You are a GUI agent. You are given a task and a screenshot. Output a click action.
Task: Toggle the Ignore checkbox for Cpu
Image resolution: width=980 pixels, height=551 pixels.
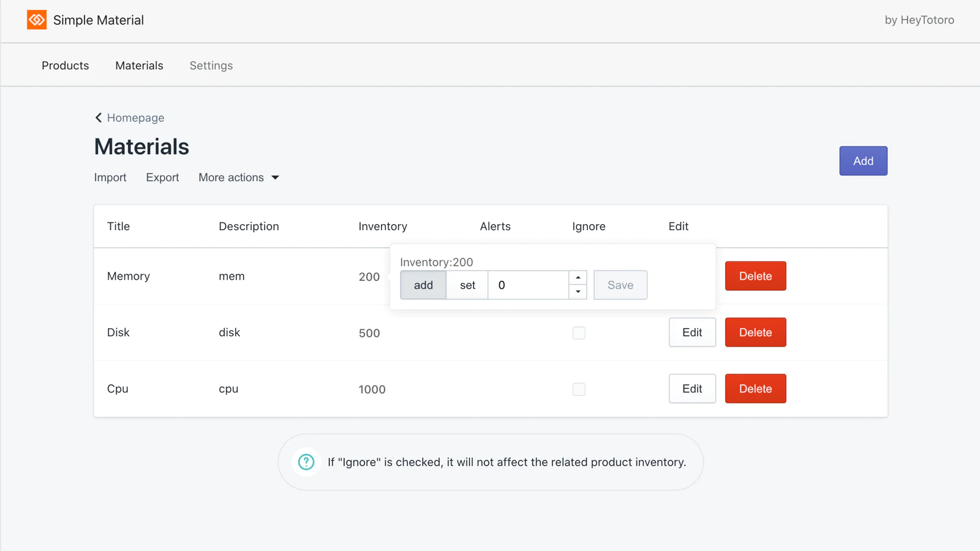coord(579,389)
